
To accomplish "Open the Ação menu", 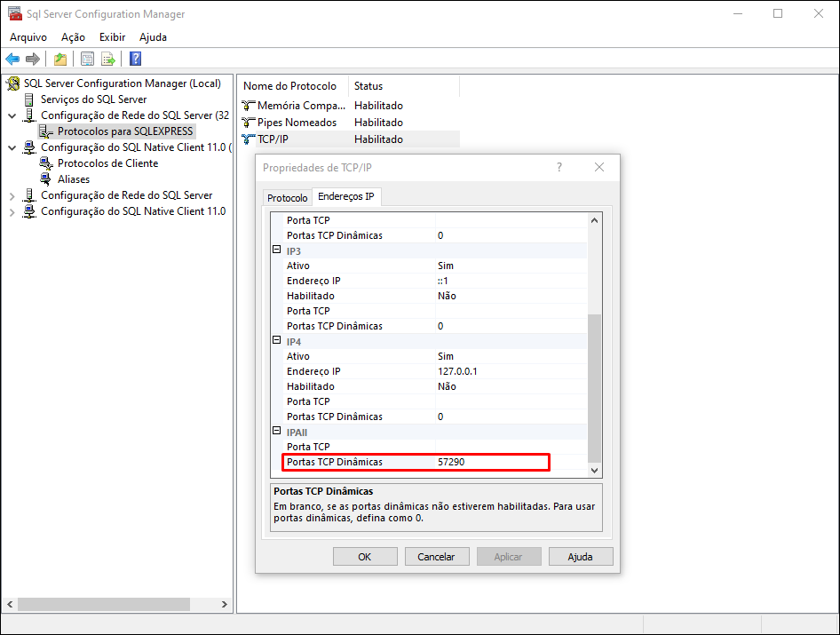I will coord(73,37).
